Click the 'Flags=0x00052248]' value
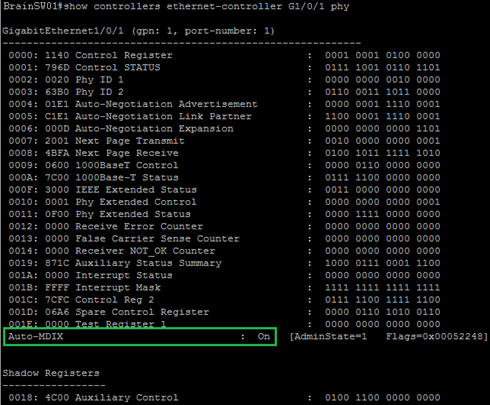490x405 pixels. point(437,336)
